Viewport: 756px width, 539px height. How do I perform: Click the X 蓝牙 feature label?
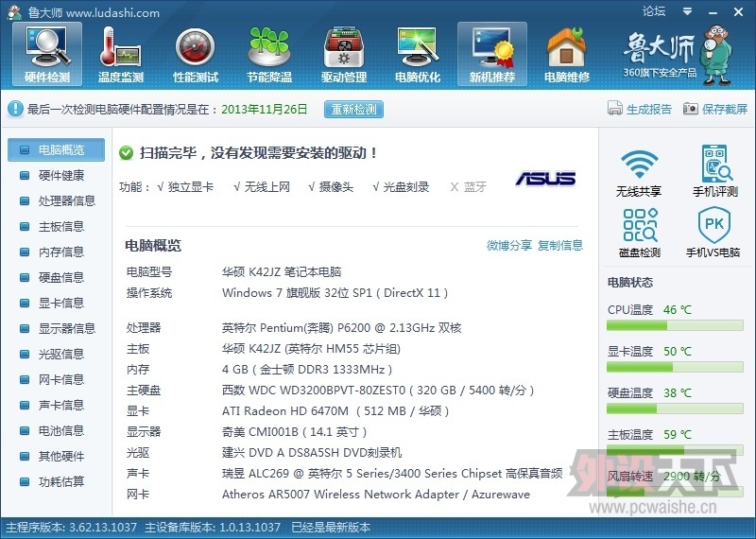[468, 187]
